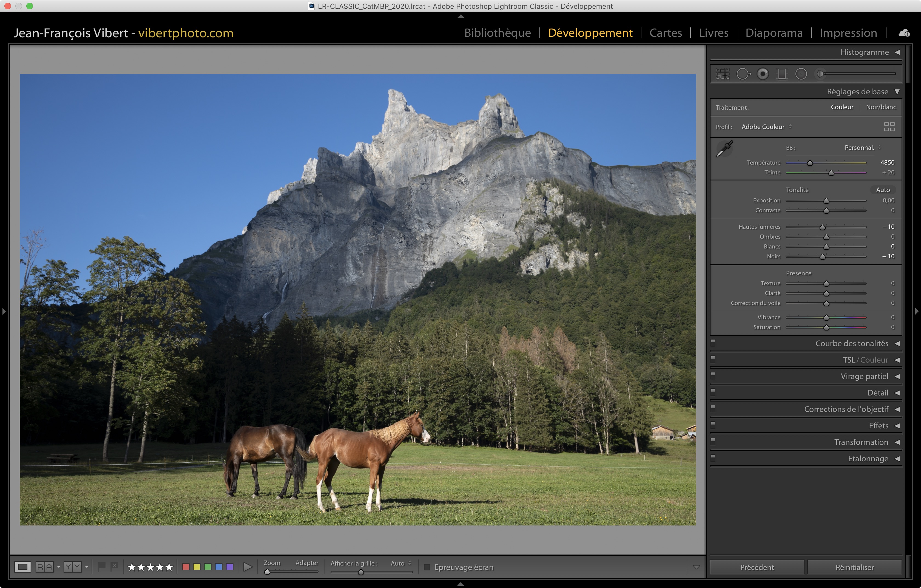Switch treatment to Noir/blanc
Viewport: 921px width, 588px height.
[881, 107]
